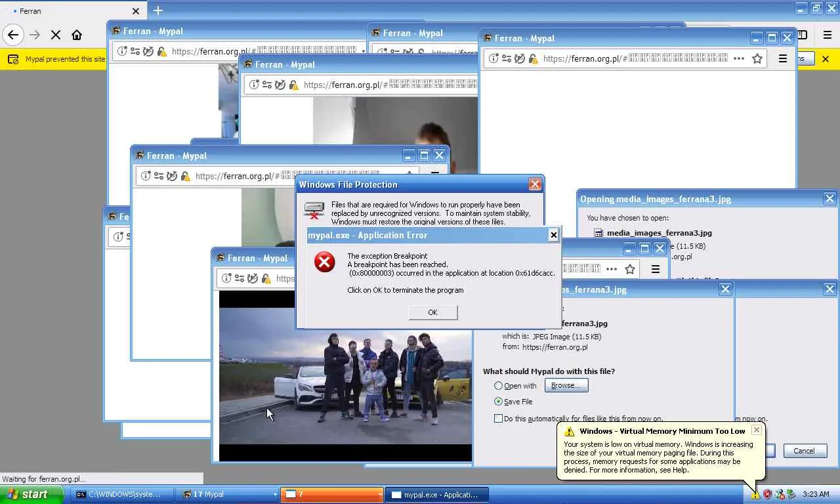Open the Windows start menu

pyautogui.click(x=31, y=495)
